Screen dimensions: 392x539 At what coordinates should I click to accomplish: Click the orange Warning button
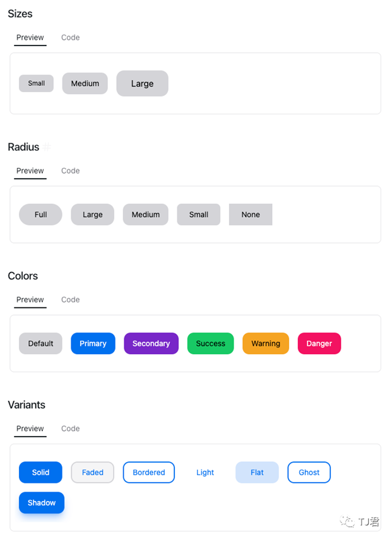pyautogui.click(x=266, y=343)
